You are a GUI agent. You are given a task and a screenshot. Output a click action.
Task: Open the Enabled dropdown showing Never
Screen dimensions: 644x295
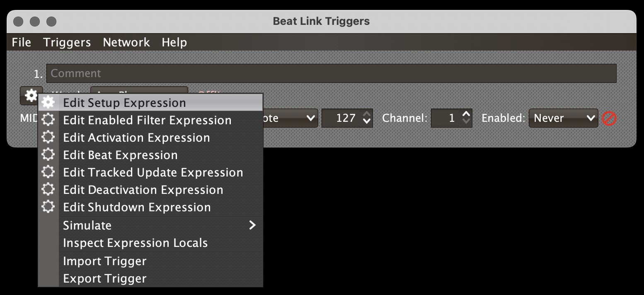[563, 118]
